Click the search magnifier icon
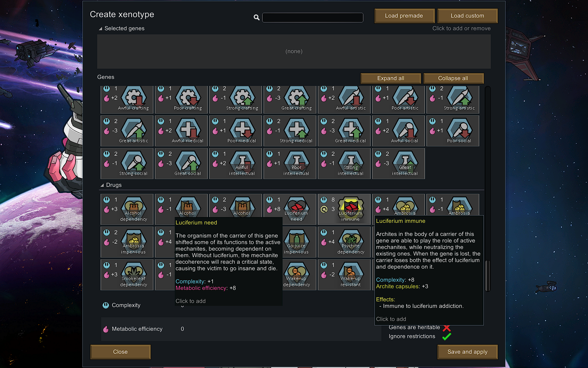 click(256, 18)
